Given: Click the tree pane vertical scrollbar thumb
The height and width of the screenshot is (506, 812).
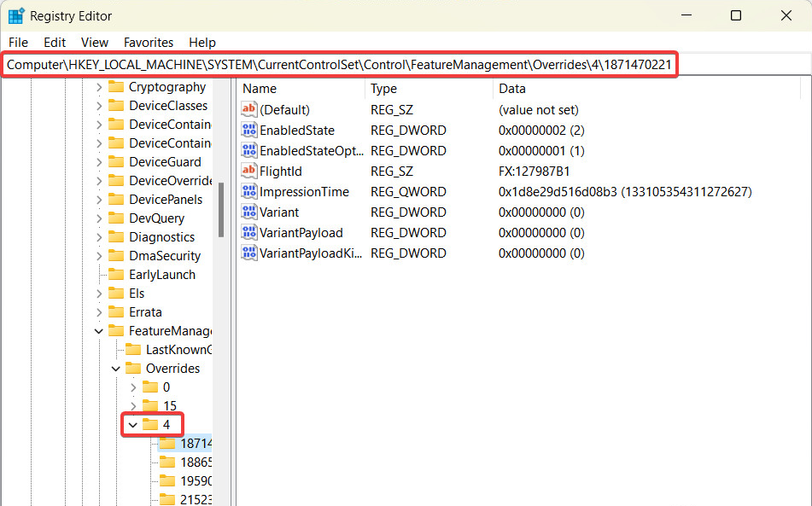Looking at the screenshot, I should 221,210.
